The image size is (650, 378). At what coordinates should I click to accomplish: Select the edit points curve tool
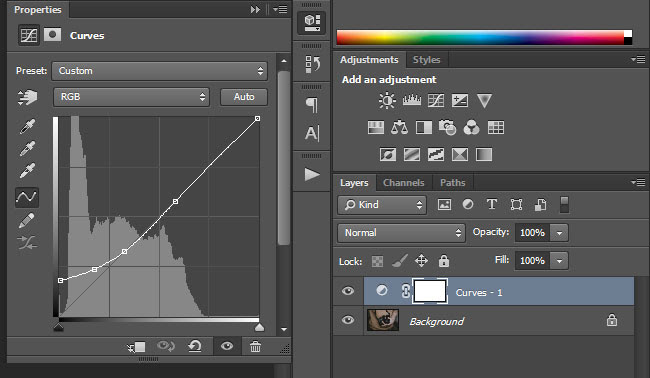pyautogui.click(x=27, y=197)
